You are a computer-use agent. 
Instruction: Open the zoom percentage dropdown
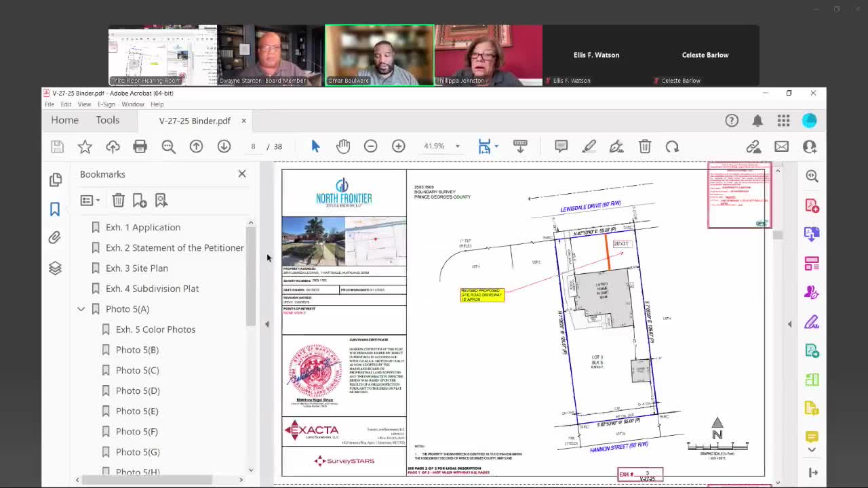pyautogui.click(x=457, y=146)
